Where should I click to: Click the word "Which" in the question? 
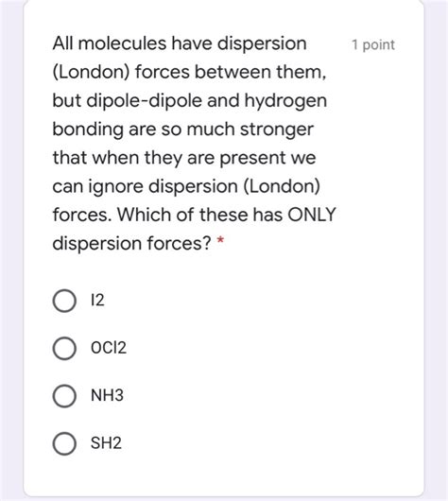(x=144, y=215)
